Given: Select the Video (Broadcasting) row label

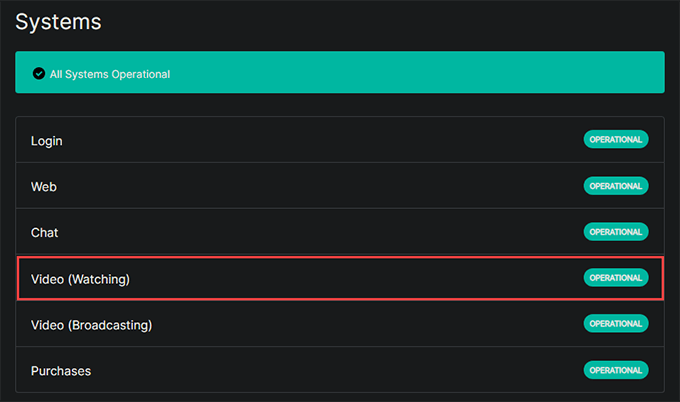Looking at the screenshot, I should (x=91, y=325).
